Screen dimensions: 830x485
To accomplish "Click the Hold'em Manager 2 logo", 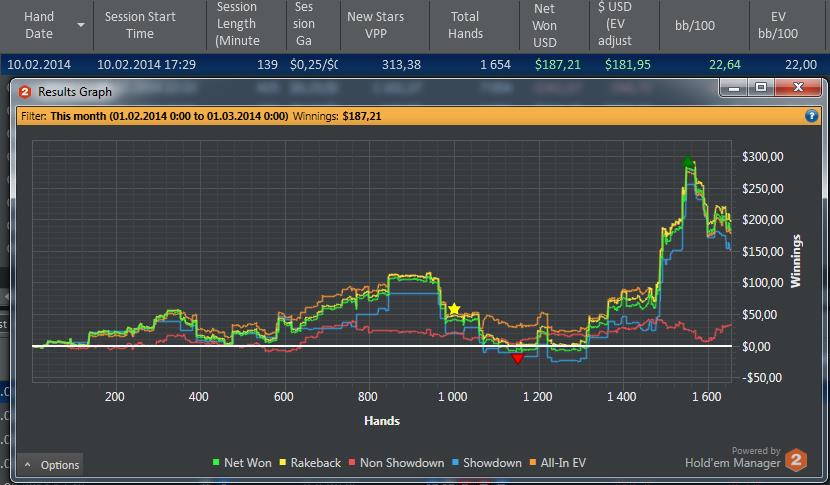I will point(796,460).
